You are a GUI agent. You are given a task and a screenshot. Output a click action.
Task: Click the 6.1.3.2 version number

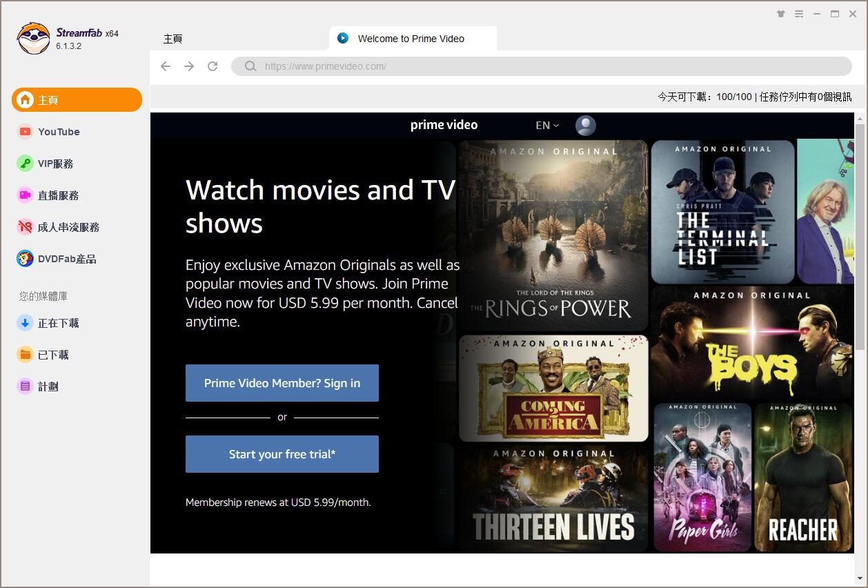click(x=69, y=46)
